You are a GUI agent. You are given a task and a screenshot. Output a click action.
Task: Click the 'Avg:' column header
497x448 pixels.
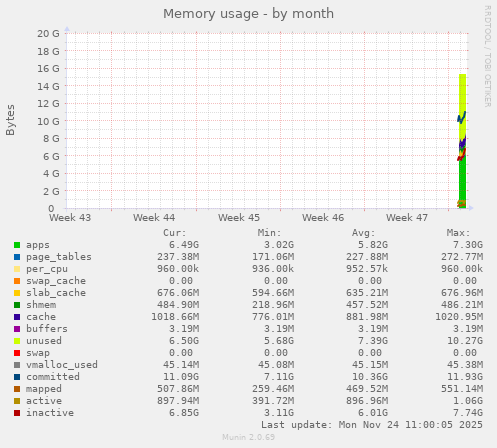pos(364,233)
